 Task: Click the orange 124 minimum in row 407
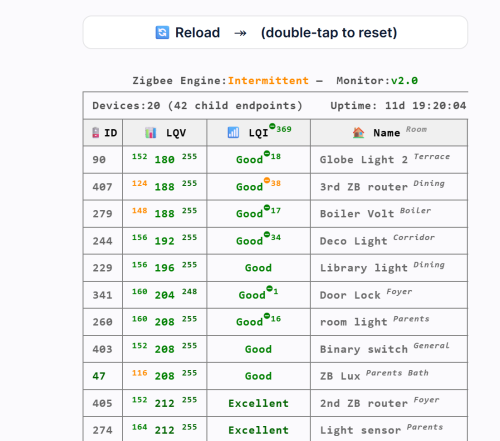pos(139,183)
